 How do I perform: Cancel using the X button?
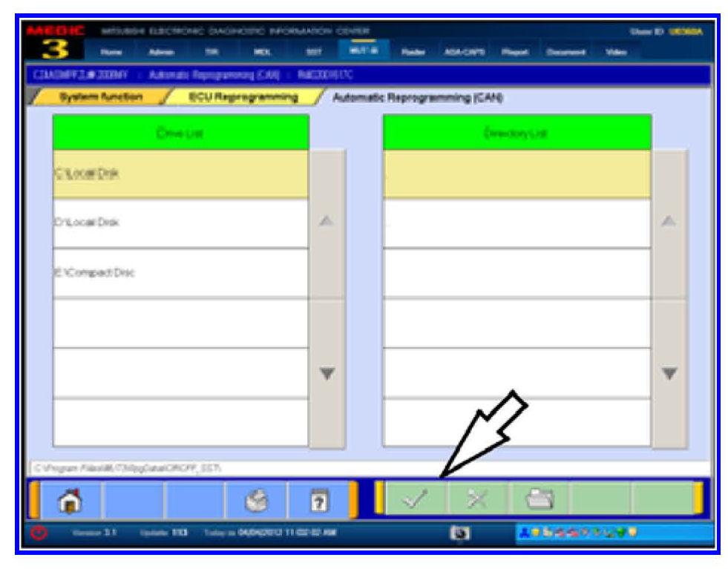coord(476,499)
